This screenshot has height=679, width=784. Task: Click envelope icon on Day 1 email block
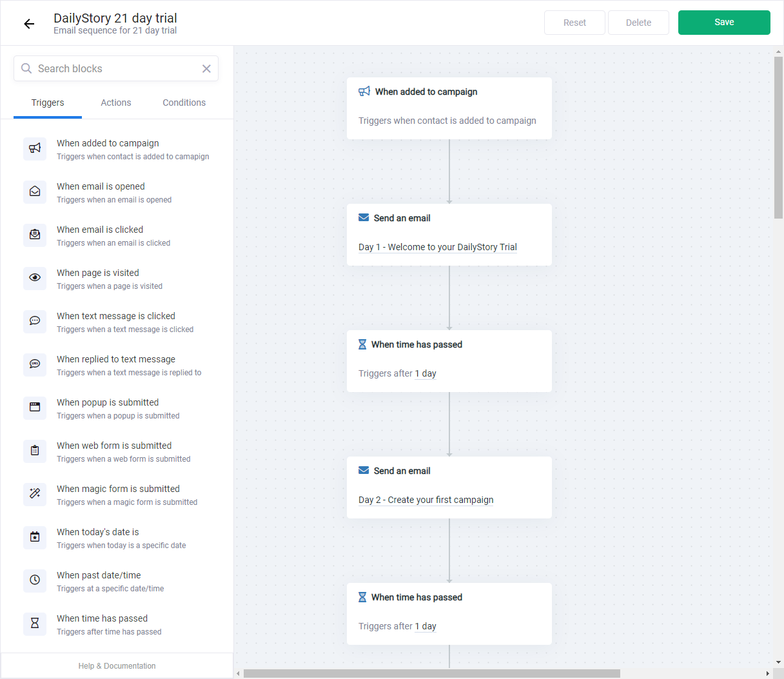tap(364, 218)
